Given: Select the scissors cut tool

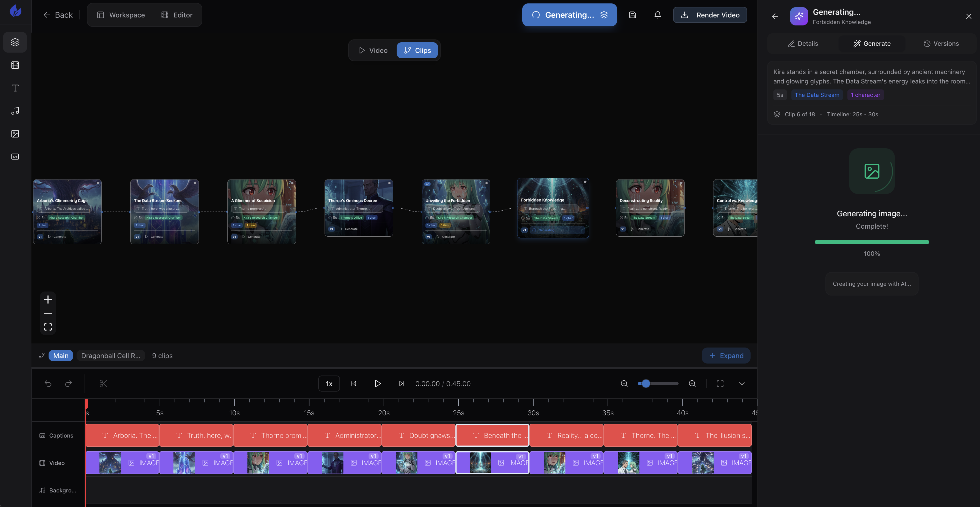Looking at the screenshot, I should (x=103, y=384).
